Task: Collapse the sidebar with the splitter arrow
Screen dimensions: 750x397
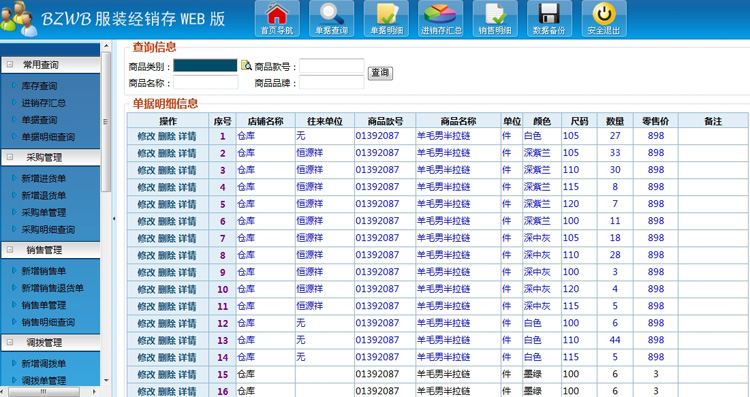Action: (114, 219)
